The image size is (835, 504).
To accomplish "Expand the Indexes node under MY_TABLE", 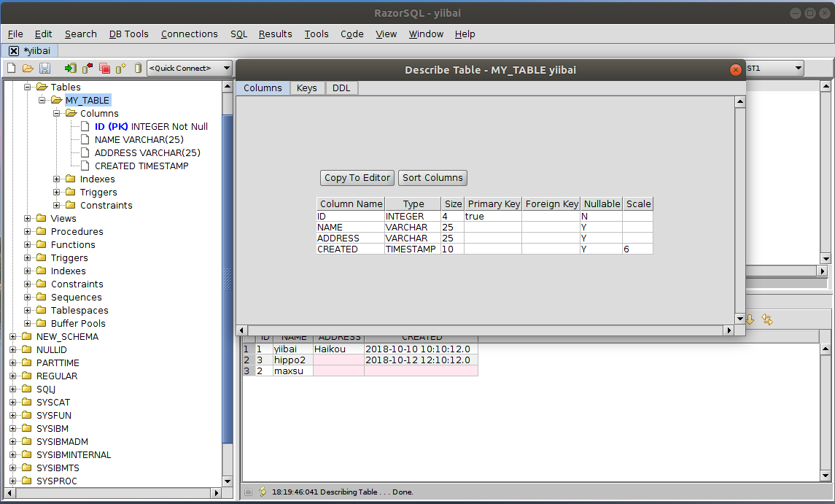I will coord(56,179).
